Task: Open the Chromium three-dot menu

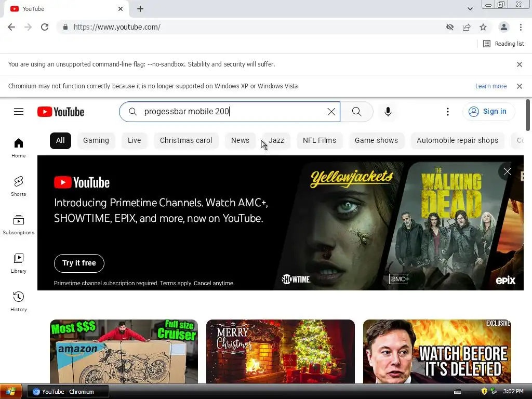Action: click(521, 27)
